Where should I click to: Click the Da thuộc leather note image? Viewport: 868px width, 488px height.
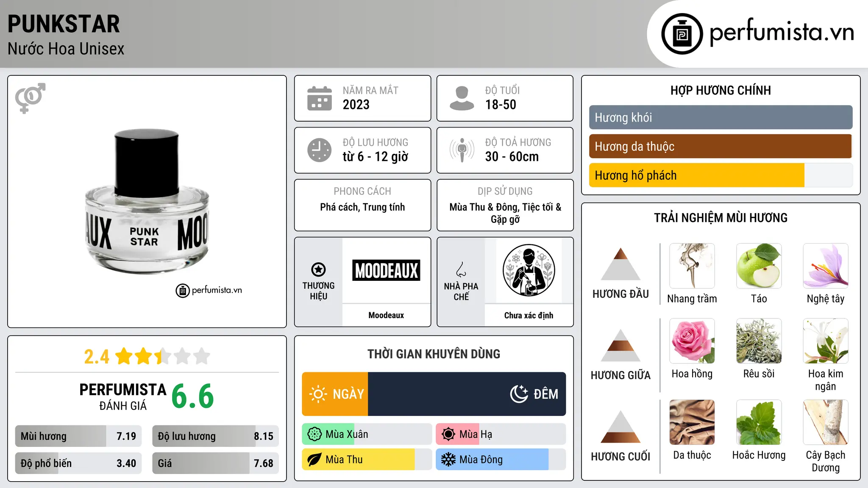(692, 422)
